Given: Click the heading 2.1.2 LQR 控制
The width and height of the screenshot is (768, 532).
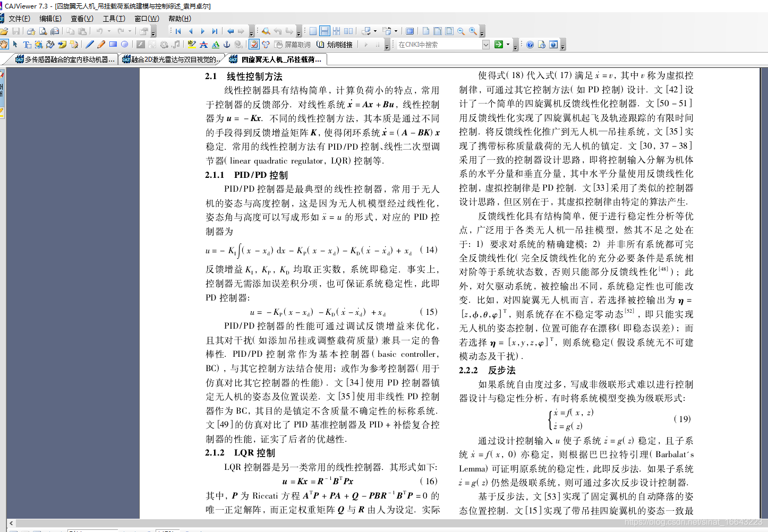Looking at the screenshot, I should click(240, 453).
